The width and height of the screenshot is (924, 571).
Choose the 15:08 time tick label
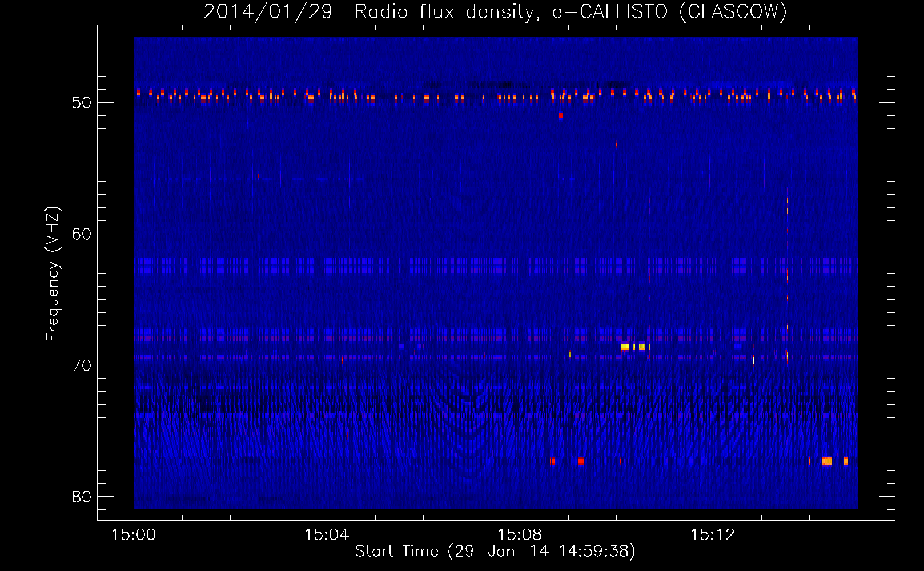tap(520, 535)
